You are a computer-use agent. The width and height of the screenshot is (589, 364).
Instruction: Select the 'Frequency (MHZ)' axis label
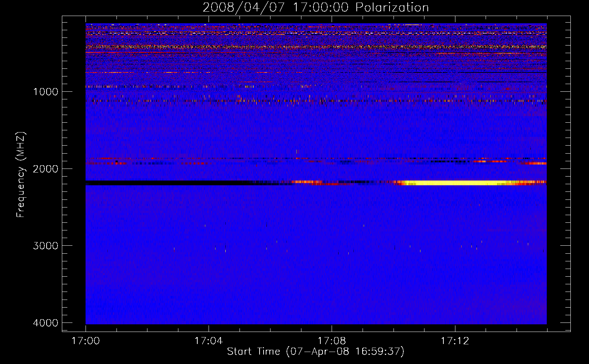click(x=21, y=175)
